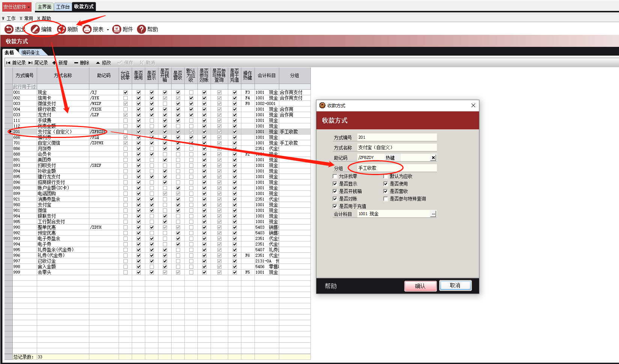Click the 帮助 question-mark toolbar icon

coord(142,29)
